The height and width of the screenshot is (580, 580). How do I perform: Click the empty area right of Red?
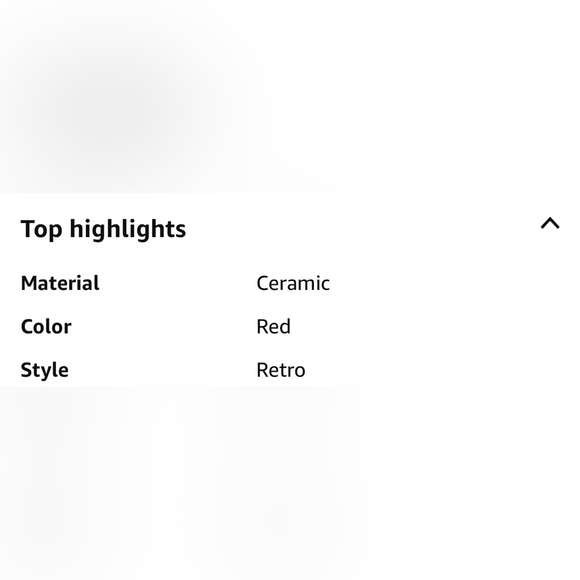click(x=435, y=327)
